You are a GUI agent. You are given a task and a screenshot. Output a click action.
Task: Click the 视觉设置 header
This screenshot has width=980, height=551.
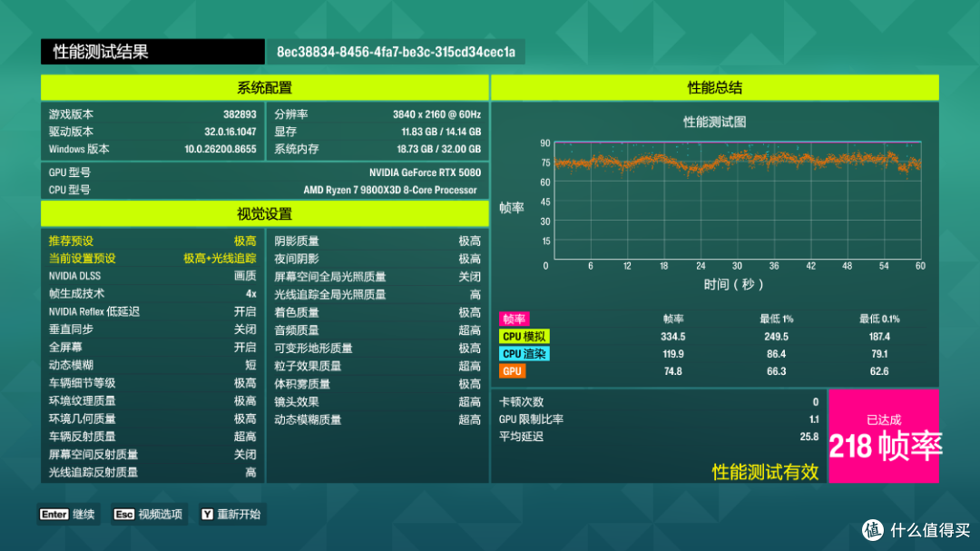tap(264, 214)
